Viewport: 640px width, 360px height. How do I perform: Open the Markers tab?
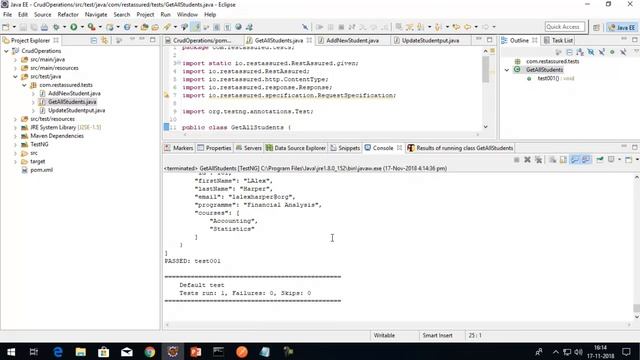click(x=179, y=148)
